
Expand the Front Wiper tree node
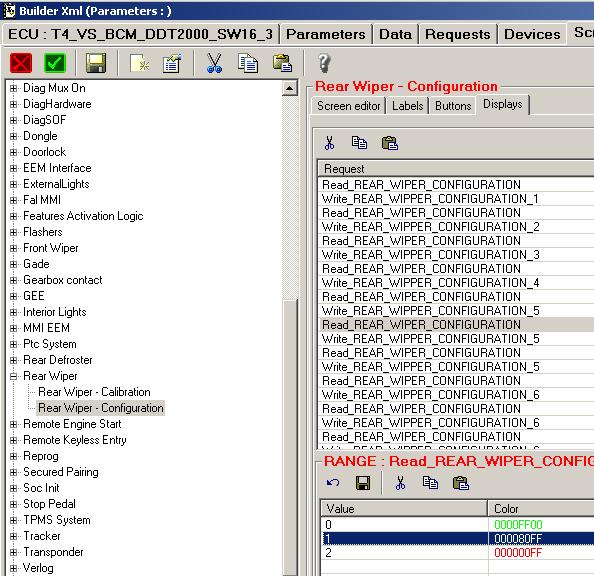coord(14,248)
